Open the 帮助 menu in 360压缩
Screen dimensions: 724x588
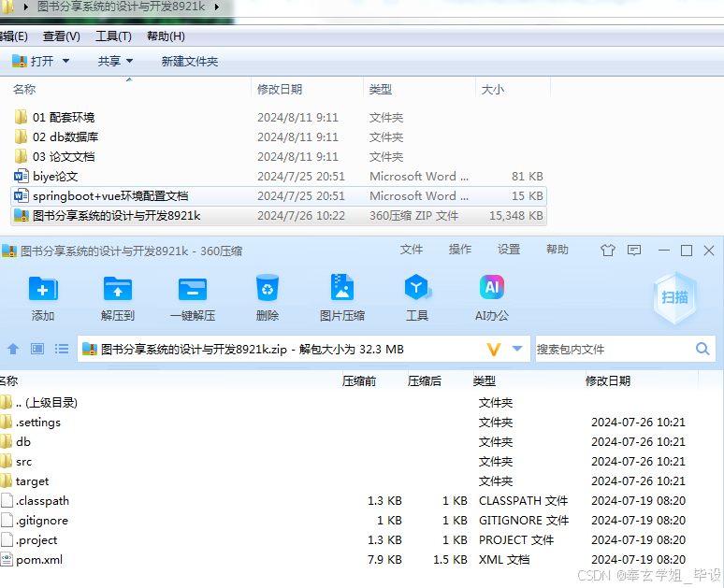(557, 250)
